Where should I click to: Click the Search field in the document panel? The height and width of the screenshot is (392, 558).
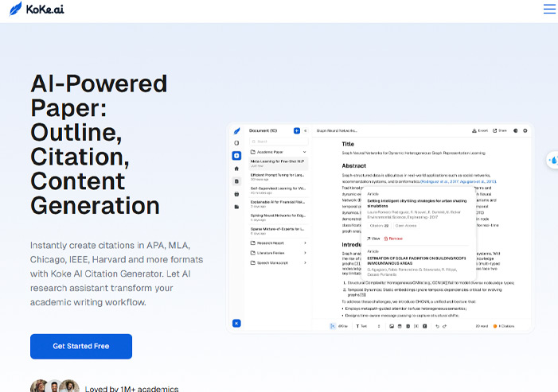278,141
